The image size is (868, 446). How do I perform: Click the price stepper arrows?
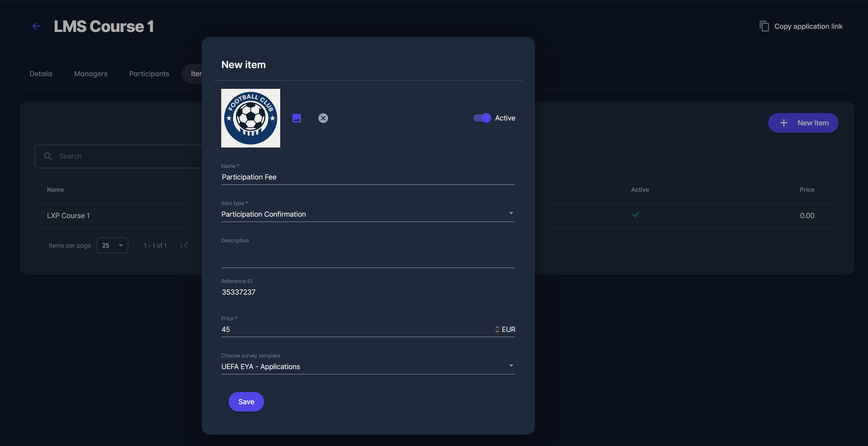click(497, 329)
